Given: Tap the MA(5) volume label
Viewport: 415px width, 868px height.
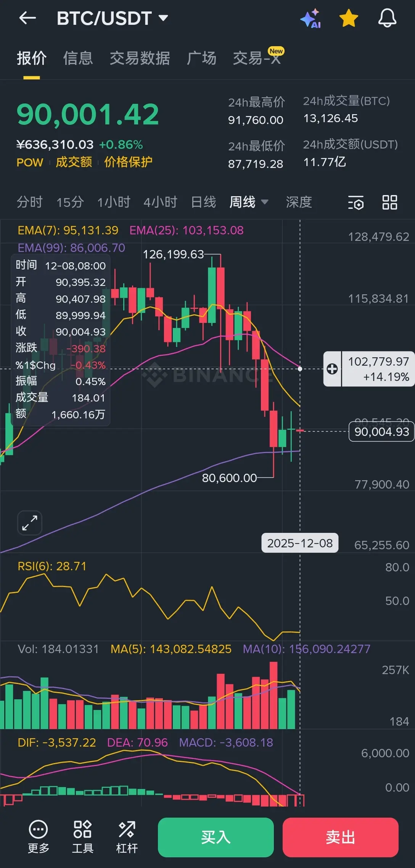Looking at the screenshot, I should tap(171, 649).
